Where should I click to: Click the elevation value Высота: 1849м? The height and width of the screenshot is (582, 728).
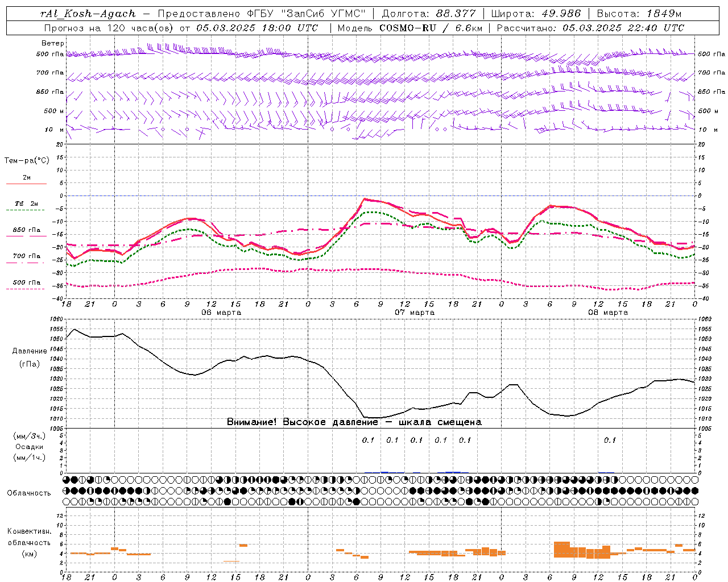click(x=639, y=14)
